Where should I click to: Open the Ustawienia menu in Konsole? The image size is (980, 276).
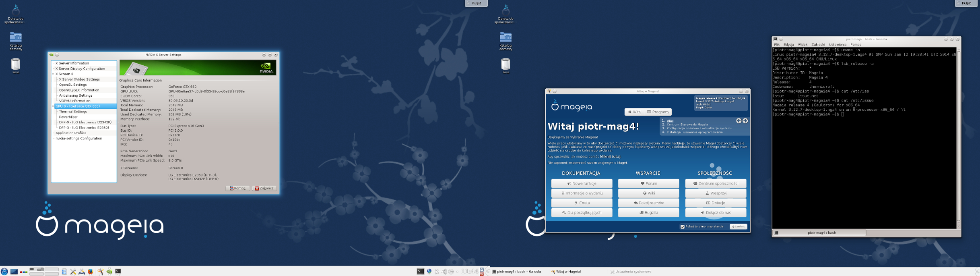pyautogui.click(x=838, y=45)
